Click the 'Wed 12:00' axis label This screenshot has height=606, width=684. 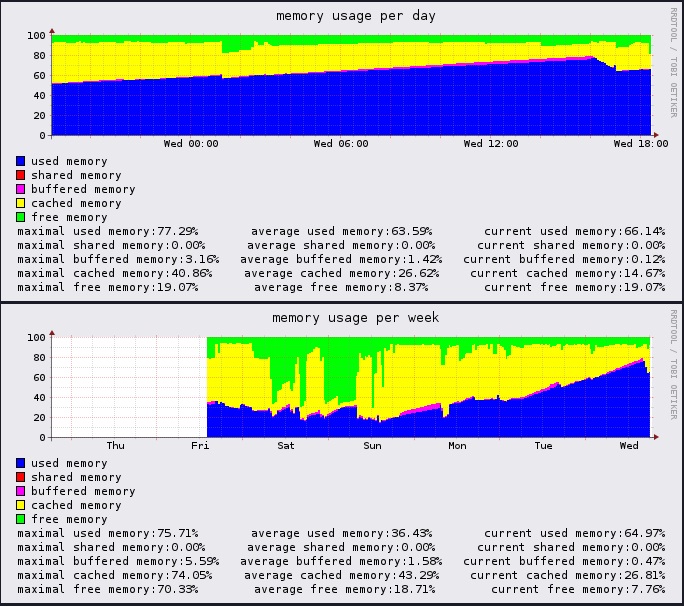coord(491,144)
